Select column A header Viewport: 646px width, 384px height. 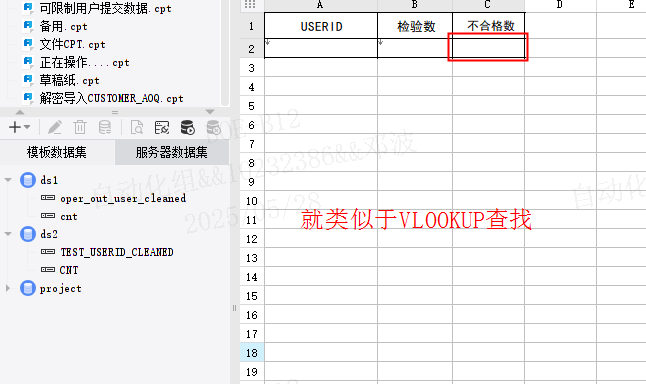tap(321, 5)
